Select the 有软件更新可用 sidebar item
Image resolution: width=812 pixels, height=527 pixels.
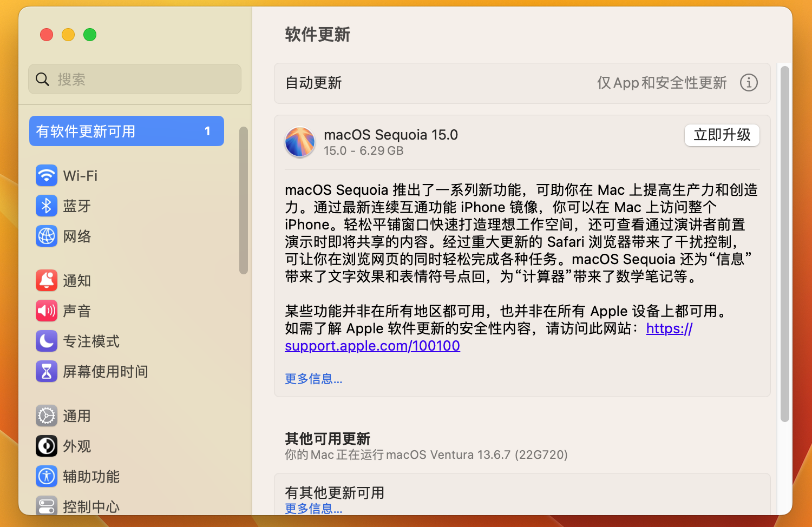[x=126, y=131]
